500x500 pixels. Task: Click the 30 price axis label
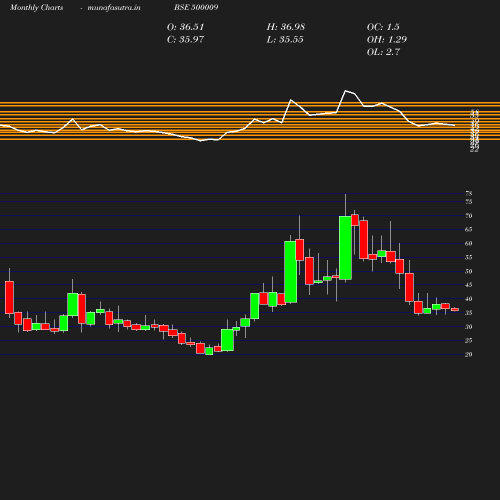(469, 327)
